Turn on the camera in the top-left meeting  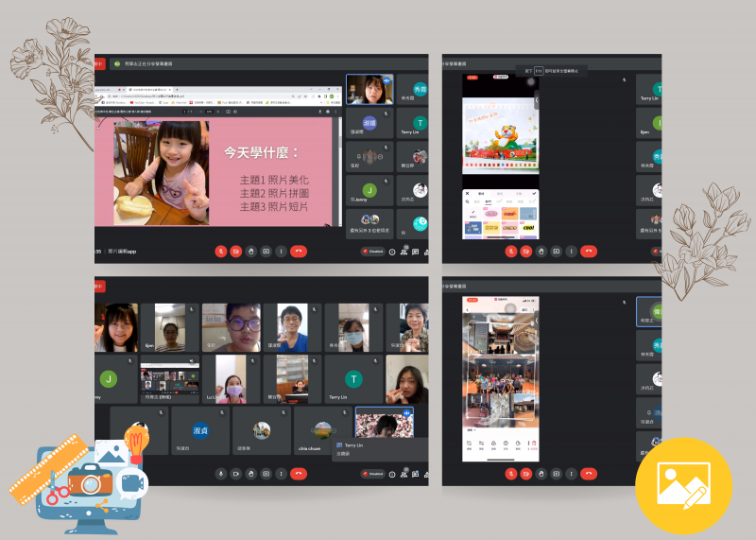click(235, 252)
